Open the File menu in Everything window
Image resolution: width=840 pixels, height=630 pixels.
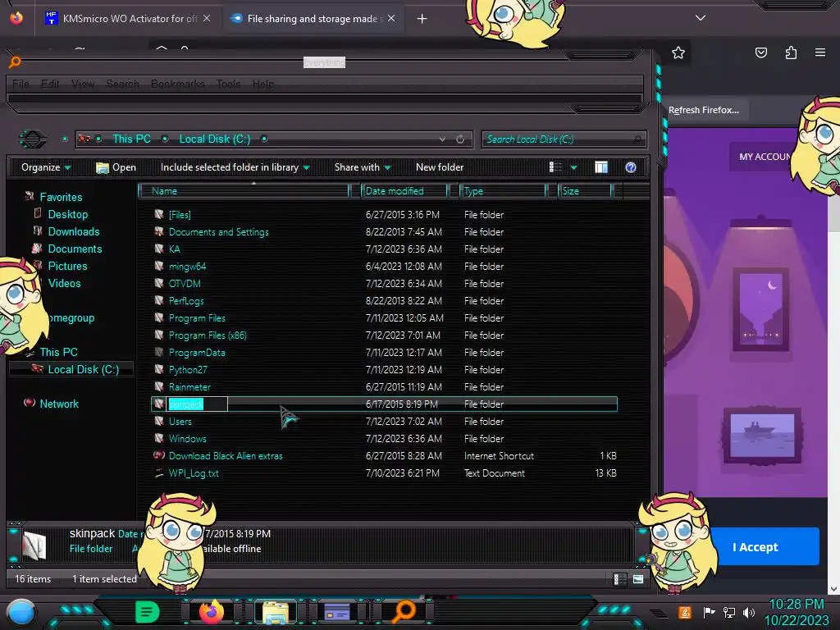(x=21, y=84)
